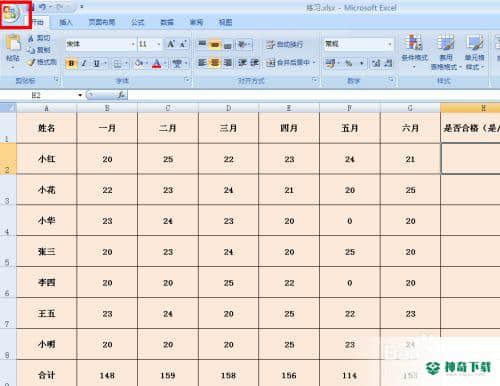Screen dimensions: 500x386
Task: Apply Percent Style with the % icon
Action: 348,63
